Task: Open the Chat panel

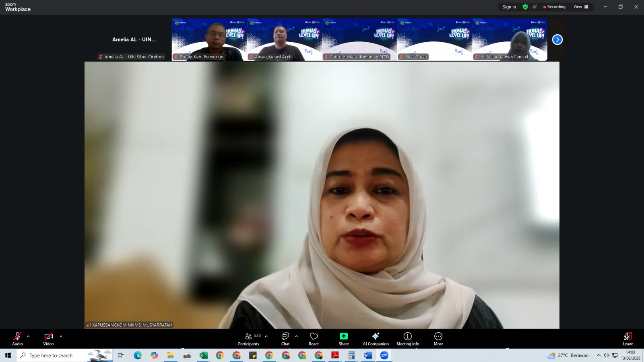Action: pos(285,339)
